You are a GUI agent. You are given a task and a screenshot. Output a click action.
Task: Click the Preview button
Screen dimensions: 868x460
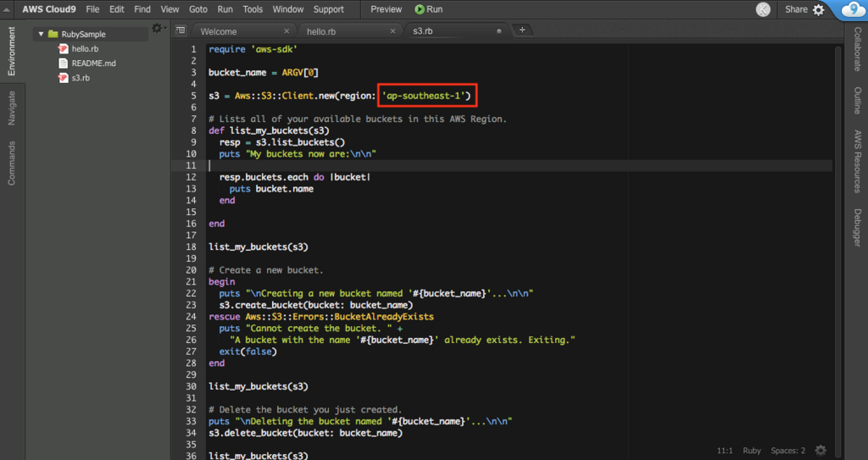click(x=386, y=9)
